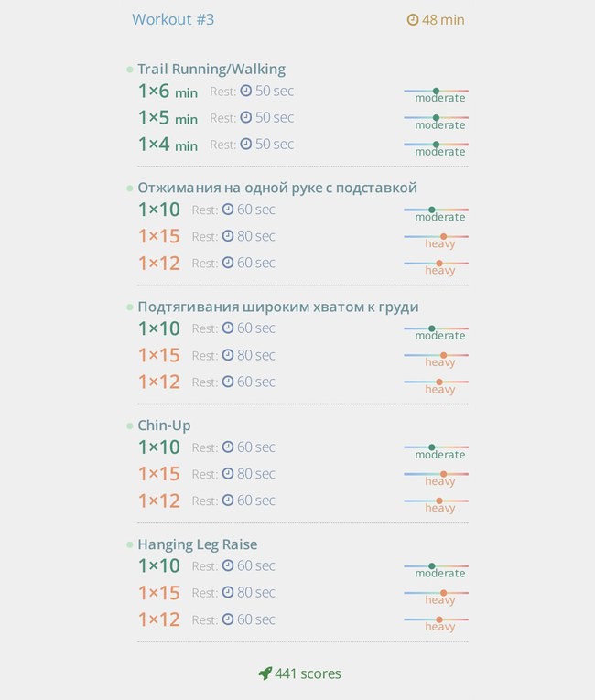Image resolution: width=595 pixels, height=700 pixels.
Task: Click the bullet dot beside Trail Running/Walking
Action: click(x=130, y=70)
